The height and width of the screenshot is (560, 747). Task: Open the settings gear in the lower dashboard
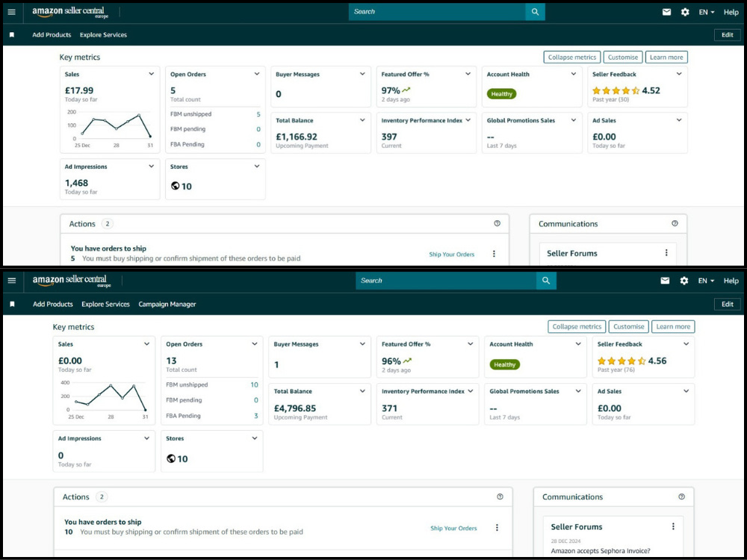tap(684, 281)
